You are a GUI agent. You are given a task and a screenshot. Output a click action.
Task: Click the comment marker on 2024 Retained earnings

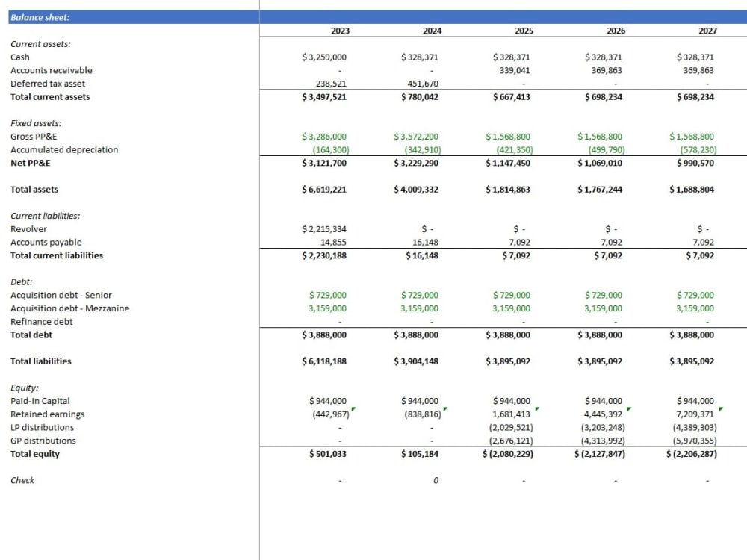(444, 409)
